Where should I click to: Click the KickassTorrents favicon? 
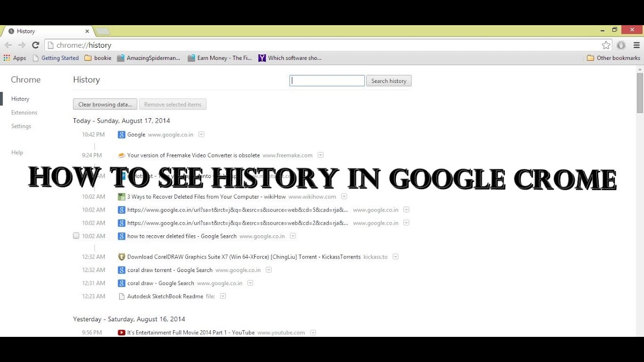pyautogui.click(x=121, y=256)
